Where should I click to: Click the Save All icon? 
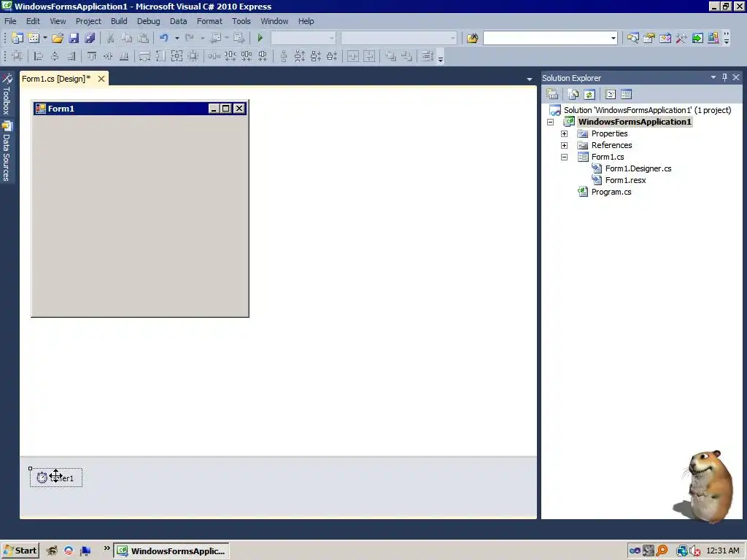coord(90,38)
